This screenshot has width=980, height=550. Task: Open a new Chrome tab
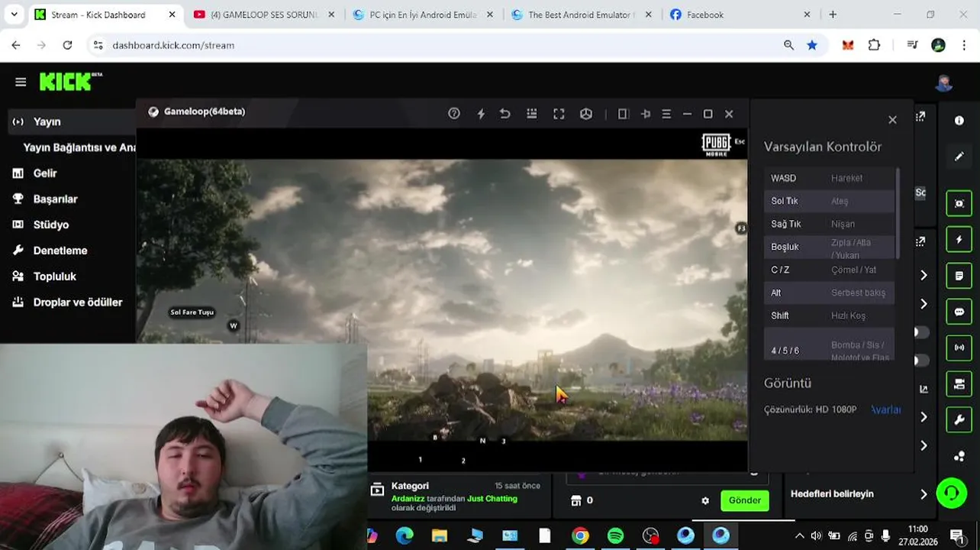833,15
